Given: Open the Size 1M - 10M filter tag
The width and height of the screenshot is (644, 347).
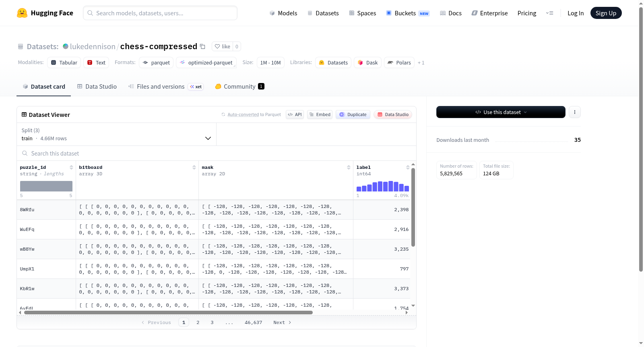Looking at the screenshot, I should pyautogui.click(x=270, y=62).
